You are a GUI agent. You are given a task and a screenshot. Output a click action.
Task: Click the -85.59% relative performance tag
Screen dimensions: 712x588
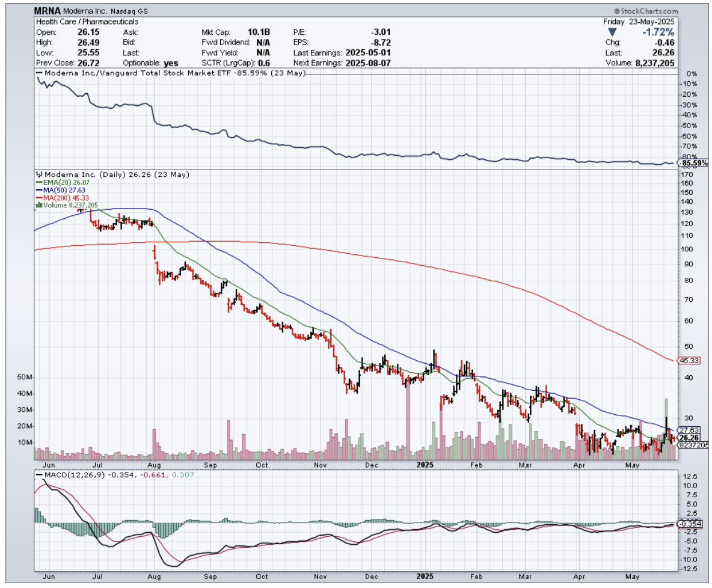[693, 163]
